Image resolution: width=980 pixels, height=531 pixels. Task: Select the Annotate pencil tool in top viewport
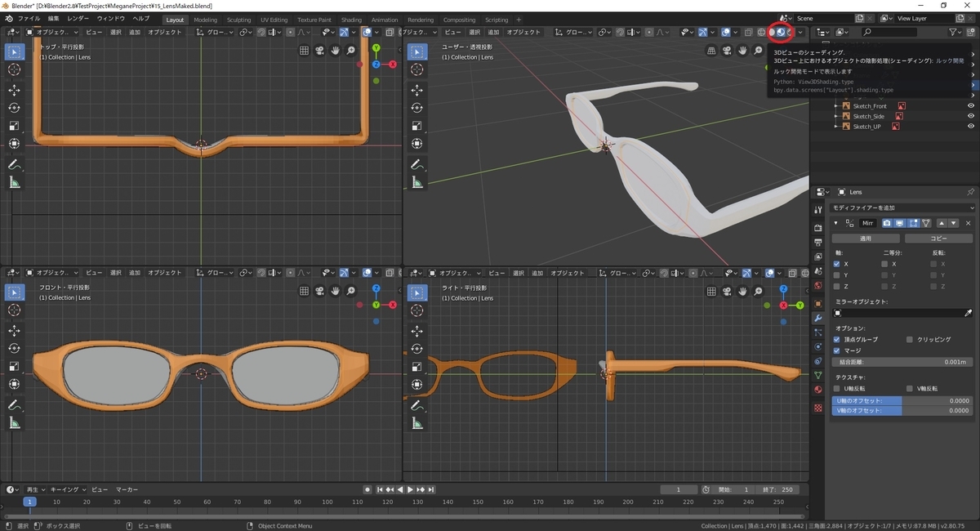tap(15, 164)
